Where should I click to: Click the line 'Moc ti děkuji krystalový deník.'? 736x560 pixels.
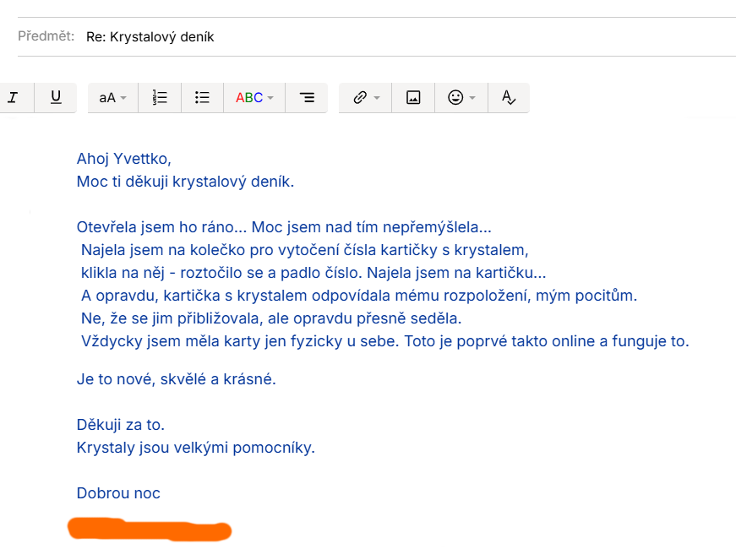point(185,181)
